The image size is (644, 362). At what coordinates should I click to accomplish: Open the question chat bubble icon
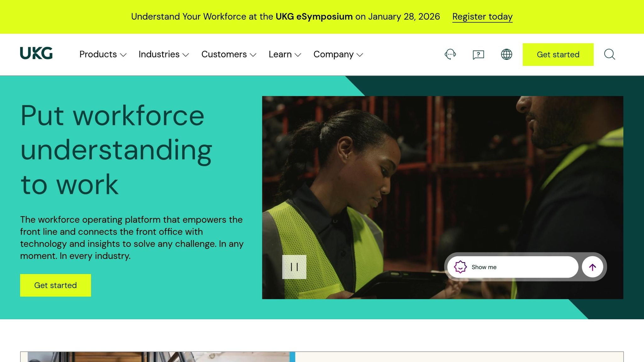tap(478, 55)
